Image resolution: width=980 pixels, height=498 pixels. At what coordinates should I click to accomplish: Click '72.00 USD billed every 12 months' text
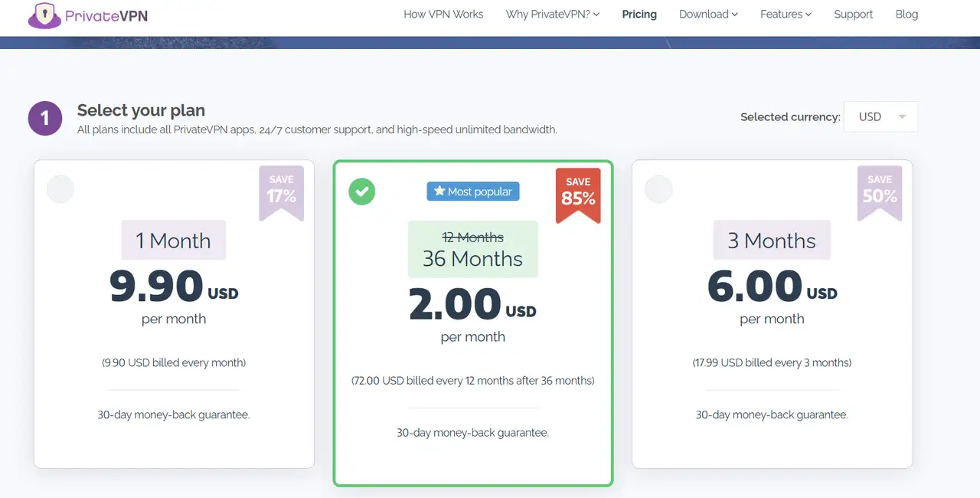click(x=472, y=381)
